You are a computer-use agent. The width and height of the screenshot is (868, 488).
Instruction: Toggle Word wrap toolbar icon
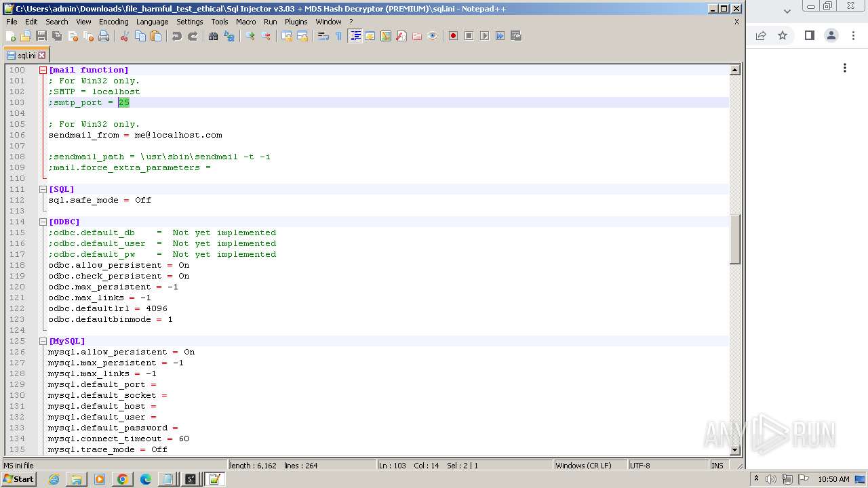(x=323, y=36)
